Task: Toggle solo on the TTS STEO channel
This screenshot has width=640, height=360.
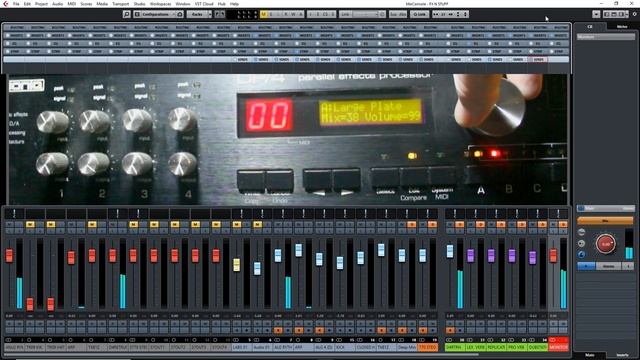Action: click(x=432, y=224)
